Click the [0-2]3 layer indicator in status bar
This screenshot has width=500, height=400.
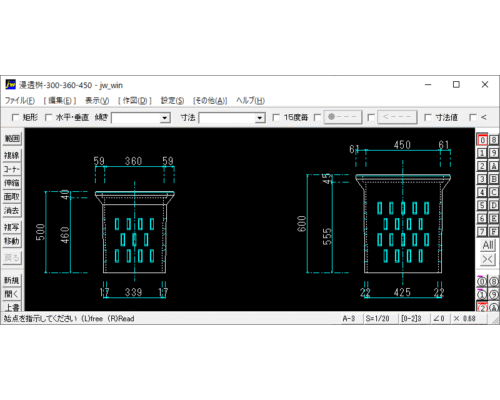[411, 319]
